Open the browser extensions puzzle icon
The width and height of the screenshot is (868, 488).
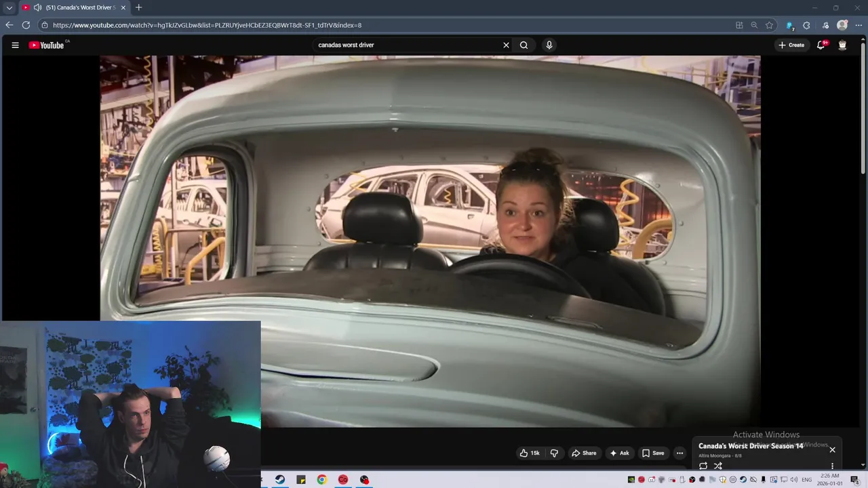[806, 25]
